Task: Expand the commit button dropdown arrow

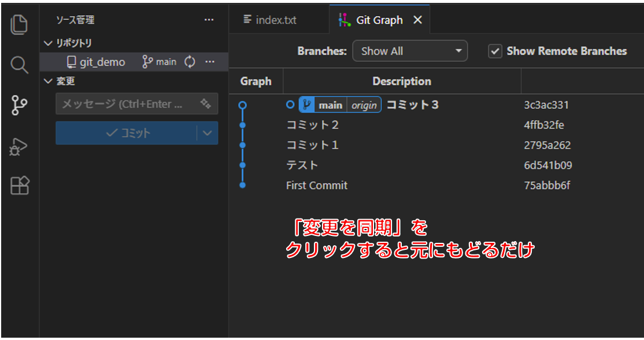Action: pos(208,133)
